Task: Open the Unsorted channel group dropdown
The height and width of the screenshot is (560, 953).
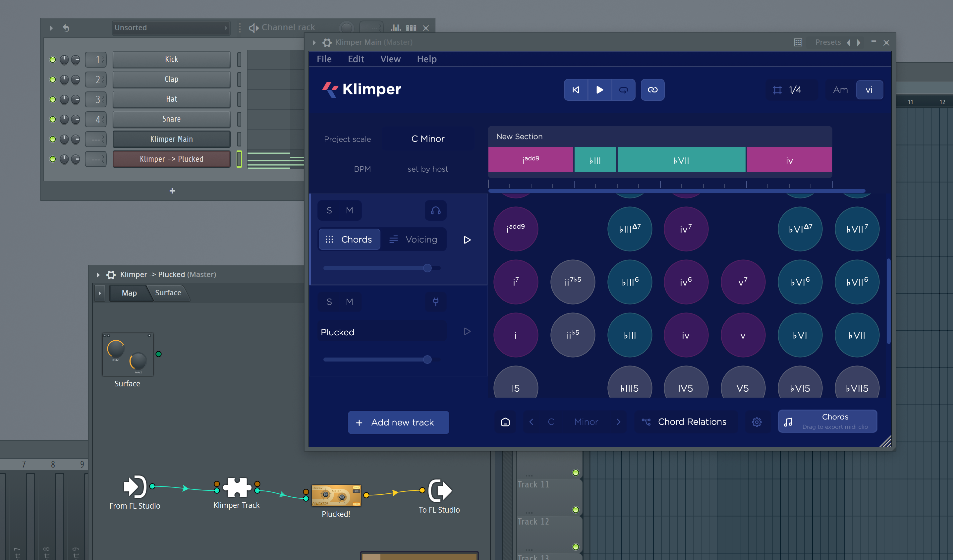Action: (171, 27)
